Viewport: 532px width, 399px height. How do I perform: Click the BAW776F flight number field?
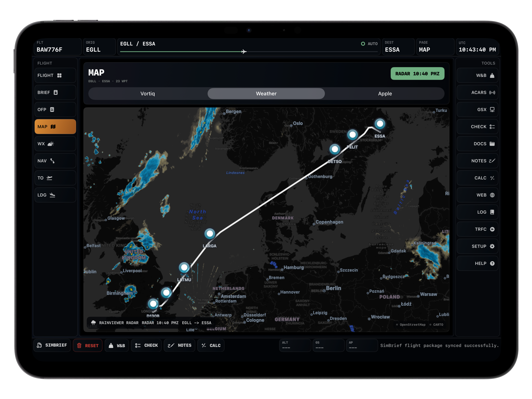click(58, 47)
